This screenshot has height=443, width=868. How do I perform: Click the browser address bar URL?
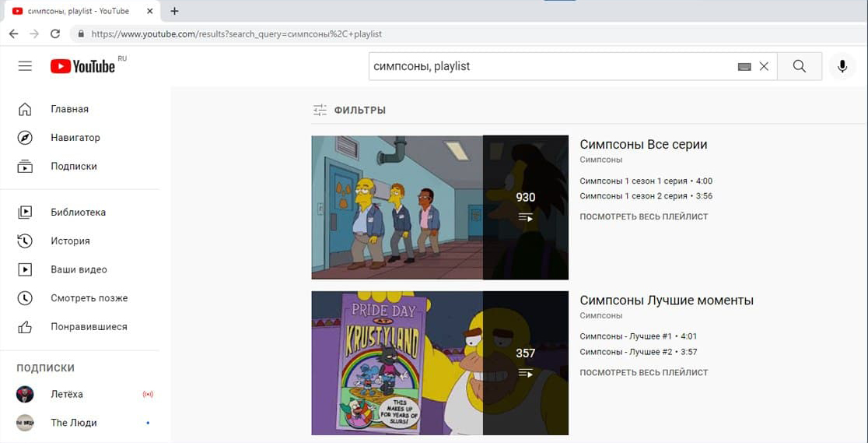coord(237,33)
